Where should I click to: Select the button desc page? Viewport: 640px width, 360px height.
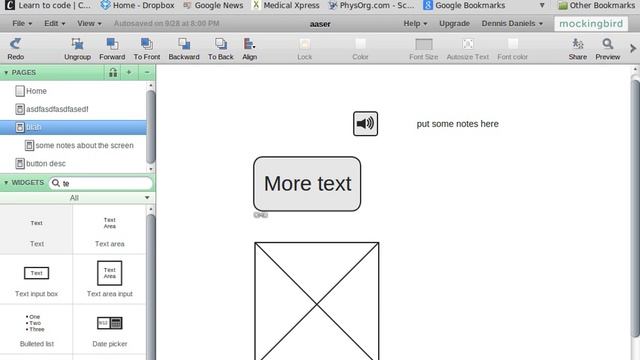click(x=73, y=163)
